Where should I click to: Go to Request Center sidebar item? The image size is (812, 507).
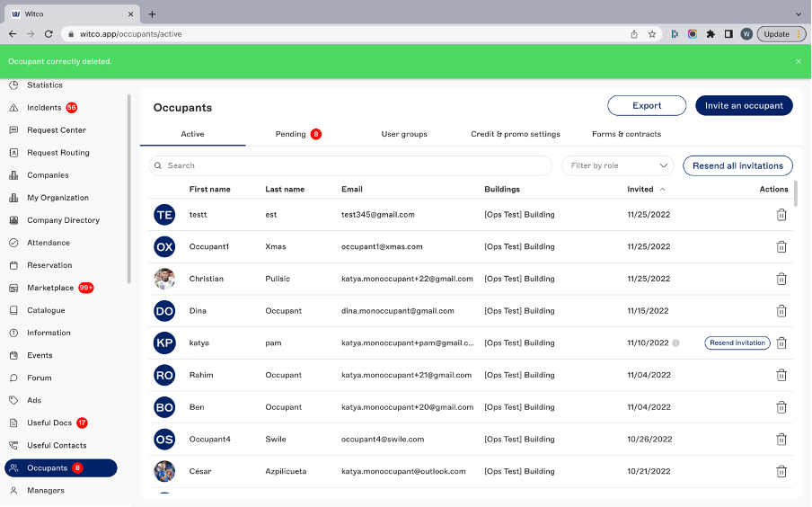[57, 130]
